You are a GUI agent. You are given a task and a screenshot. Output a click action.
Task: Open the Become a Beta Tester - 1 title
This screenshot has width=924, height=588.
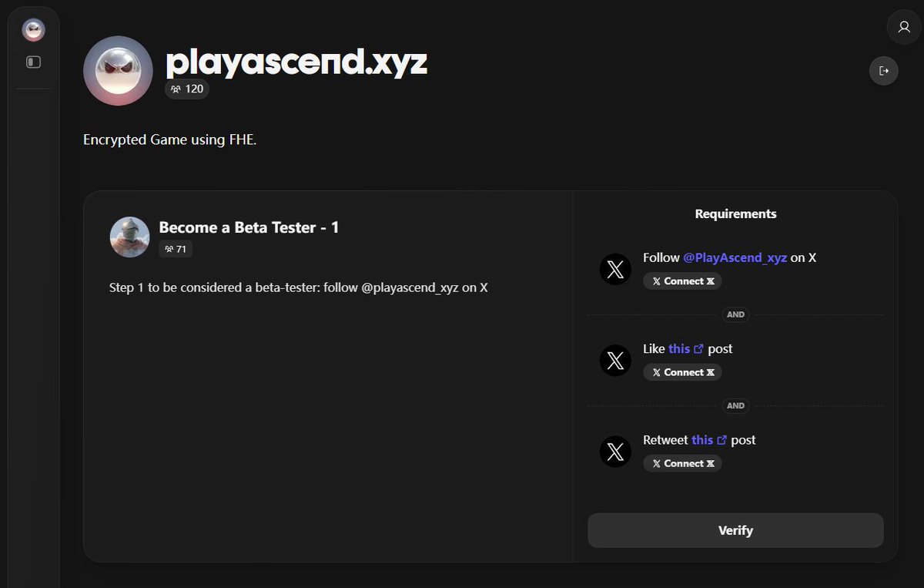click(249, 227)
